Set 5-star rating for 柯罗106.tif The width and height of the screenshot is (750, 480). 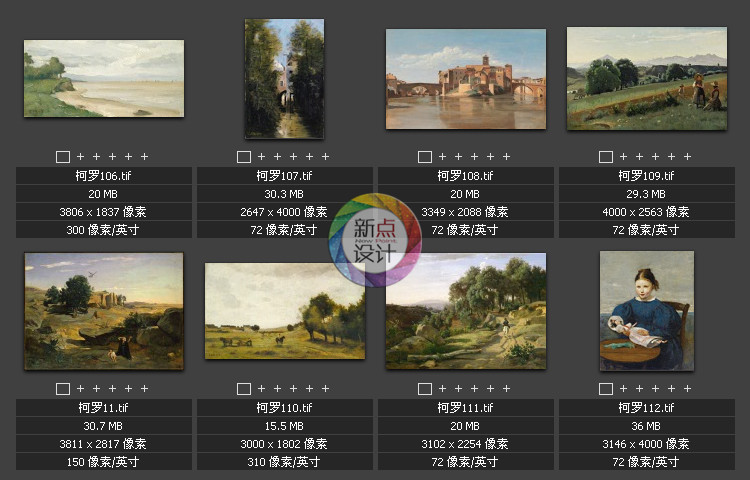[x=144, y=156]
